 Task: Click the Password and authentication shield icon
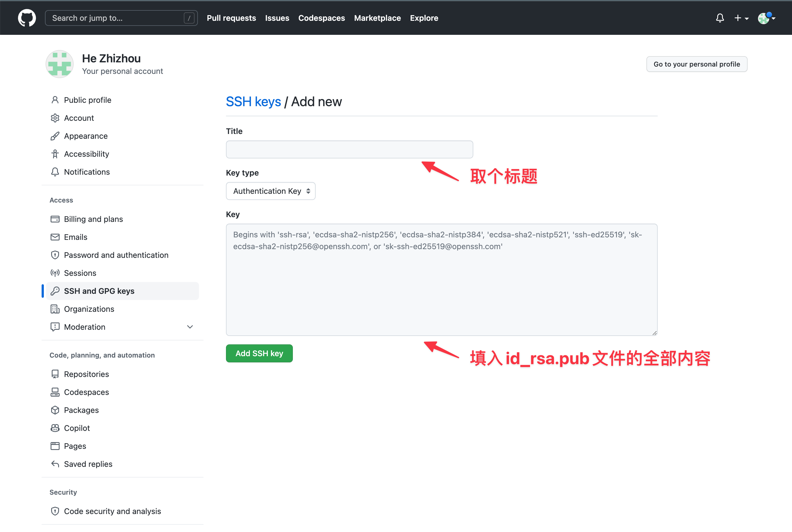click(x=55, y=255)
